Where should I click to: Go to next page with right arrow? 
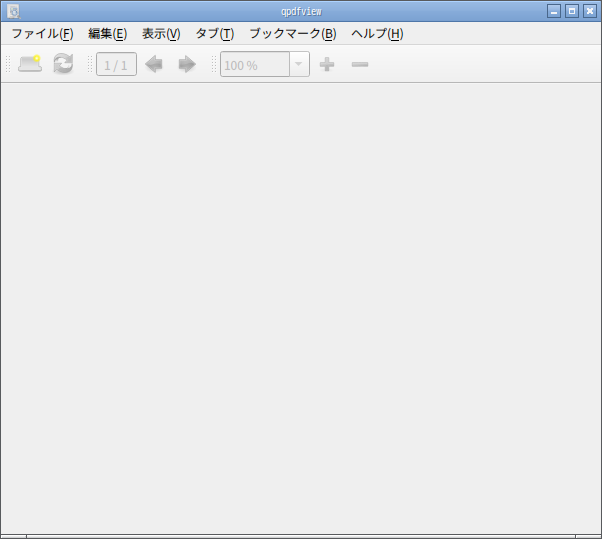187,64
